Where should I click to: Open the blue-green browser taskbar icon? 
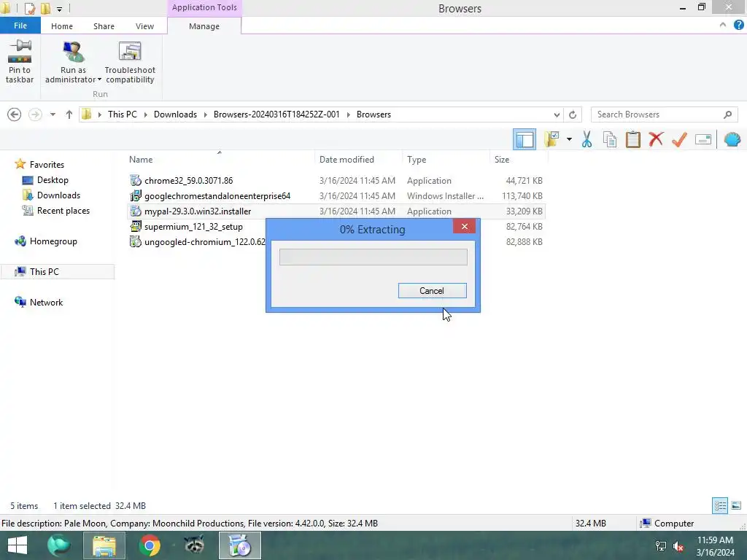coord(59,545)
